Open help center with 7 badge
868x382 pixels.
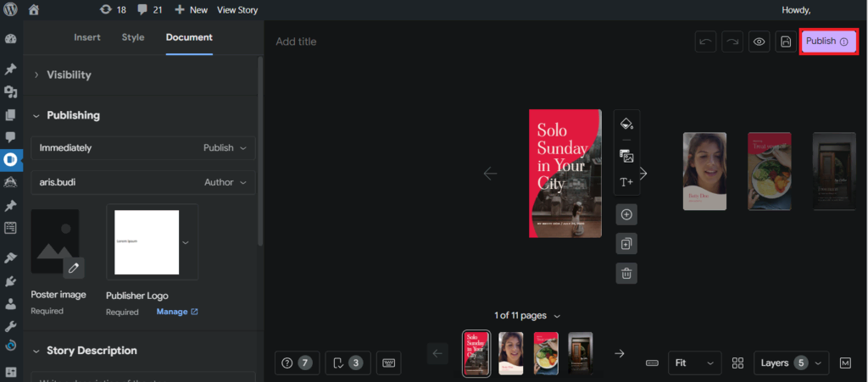click(297, 363)
